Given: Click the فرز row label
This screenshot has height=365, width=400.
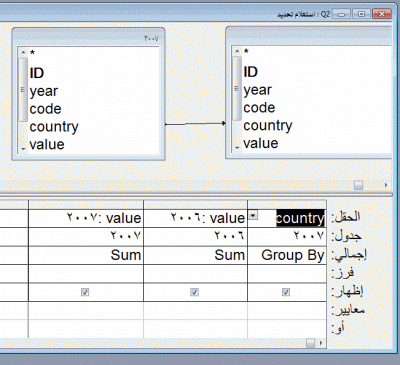Looking at the screenshot, I should [x=342, y=274].
